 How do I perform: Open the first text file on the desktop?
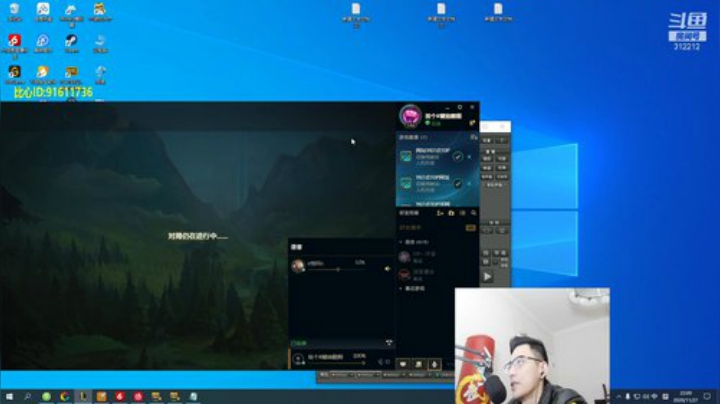356,15
